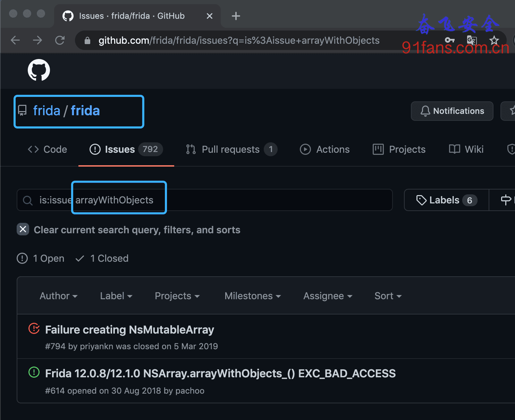
Task: Open the Milestones button next to Labels
Action: [x=502, y=200]
